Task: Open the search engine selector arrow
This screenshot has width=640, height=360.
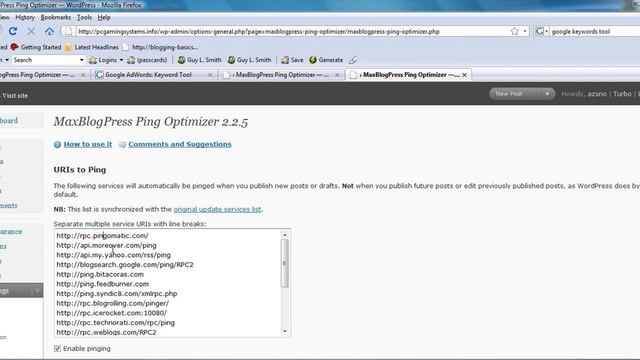Action: [x=546, y=31]
